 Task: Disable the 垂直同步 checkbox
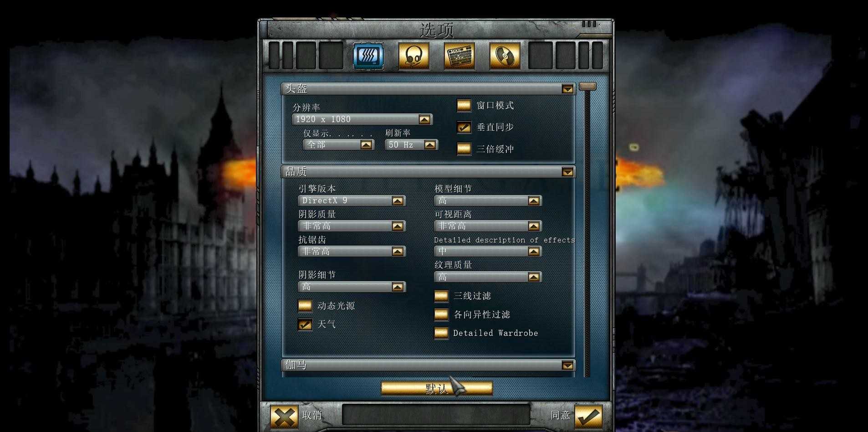click(464, 127)
